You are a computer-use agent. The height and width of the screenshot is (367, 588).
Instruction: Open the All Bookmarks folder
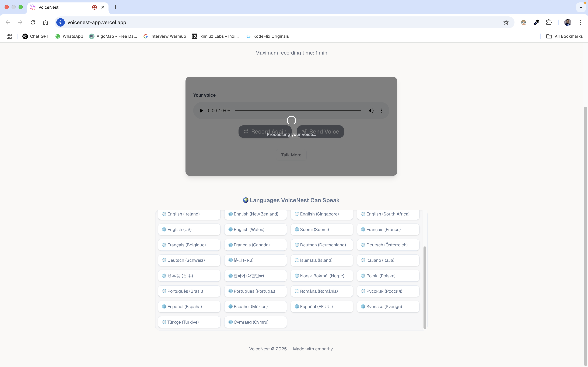click(564, 36)
